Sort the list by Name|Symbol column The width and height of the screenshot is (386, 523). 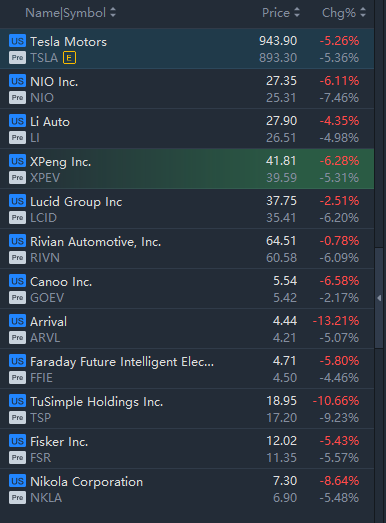[70, 13]
